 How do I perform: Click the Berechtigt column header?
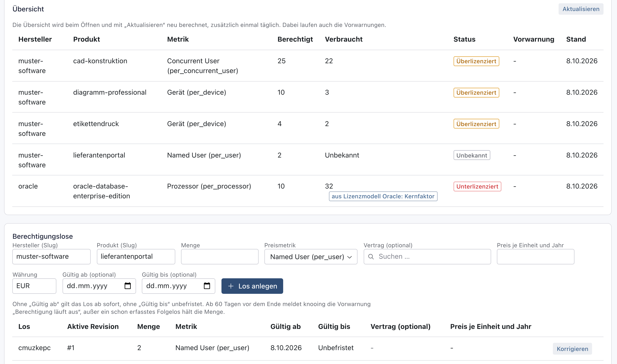295,39
